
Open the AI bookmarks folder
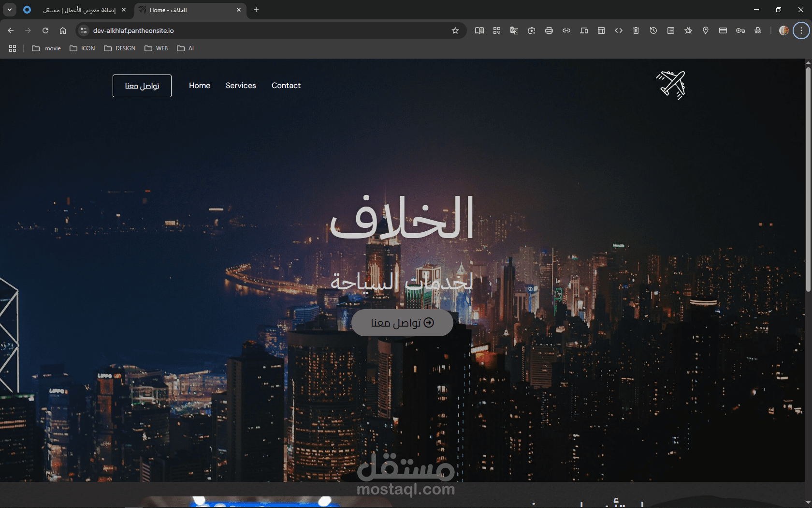[186, 48]
